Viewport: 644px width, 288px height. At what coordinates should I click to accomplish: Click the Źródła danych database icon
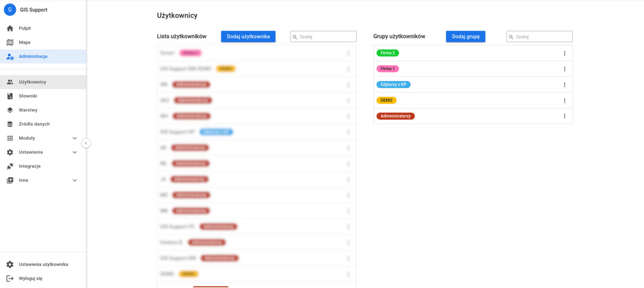coord(10,124)
